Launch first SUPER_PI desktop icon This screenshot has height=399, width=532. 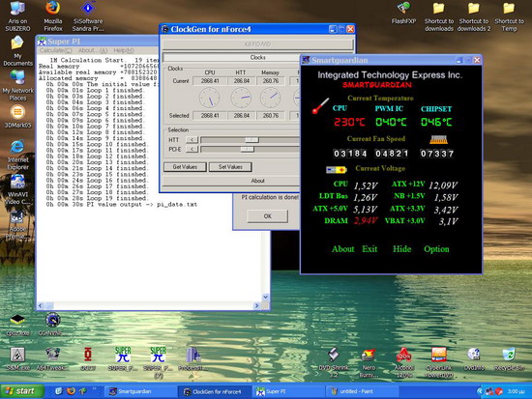(123, 359)
